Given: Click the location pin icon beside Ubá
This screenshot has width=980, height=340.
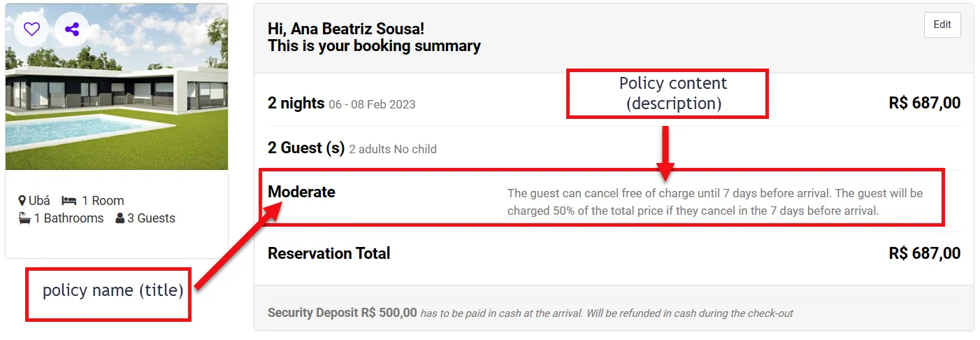Looking at the screenshot, I should (x=22, y=201).
